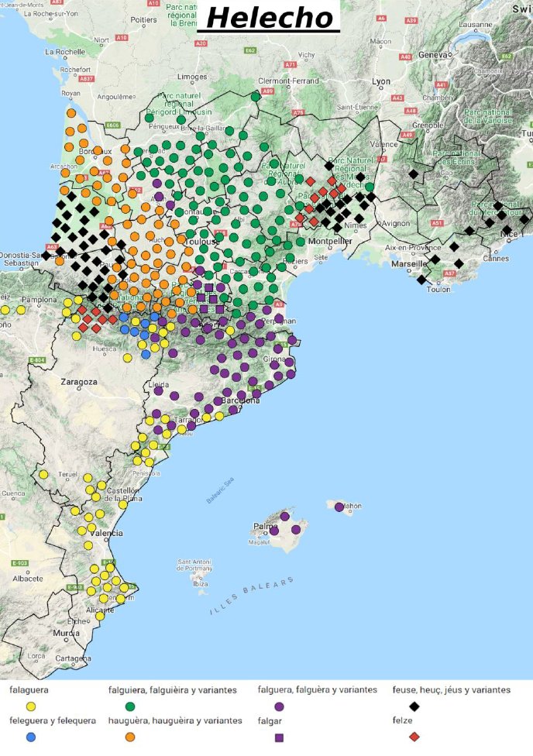
Task: Click the black diamond marker near Gap
Action: 414,174
